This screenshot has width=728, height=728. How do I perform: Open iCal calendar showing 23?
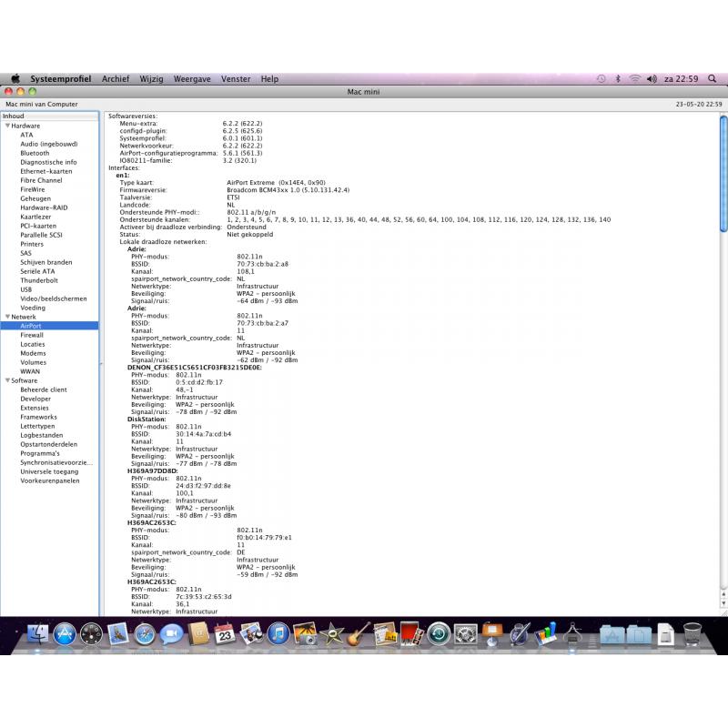[225, 633]
